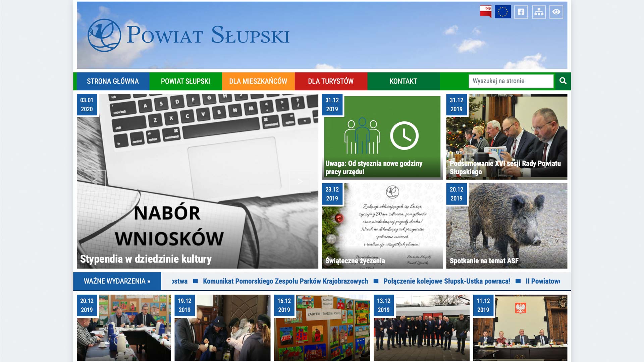Open the sitemap icon
Screen dimensions: 644x362
539,12
